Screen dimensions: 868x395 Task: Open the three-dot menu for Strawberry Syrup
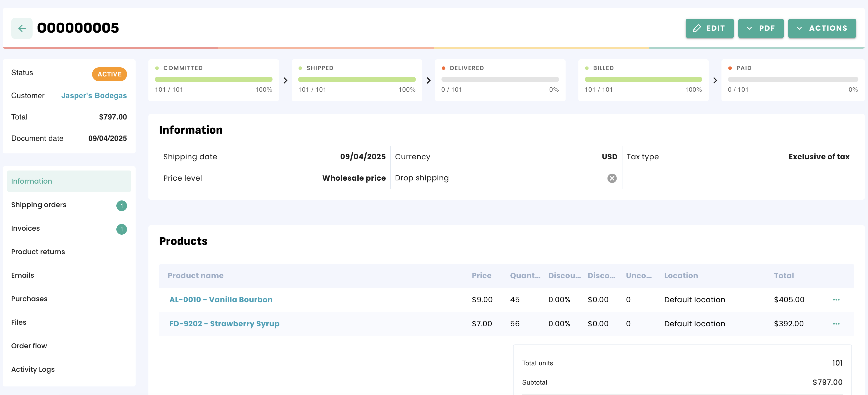[x=836, y=323]
